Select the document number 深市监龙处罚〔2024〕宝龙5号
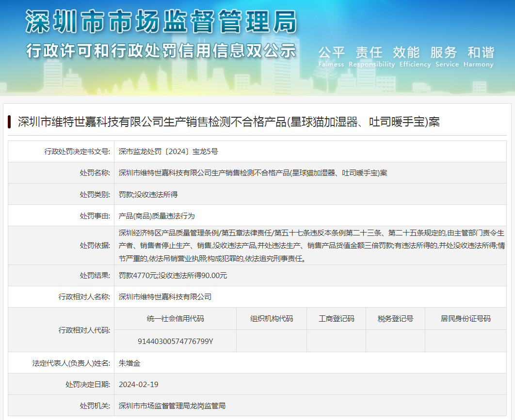 pos(168,152)
